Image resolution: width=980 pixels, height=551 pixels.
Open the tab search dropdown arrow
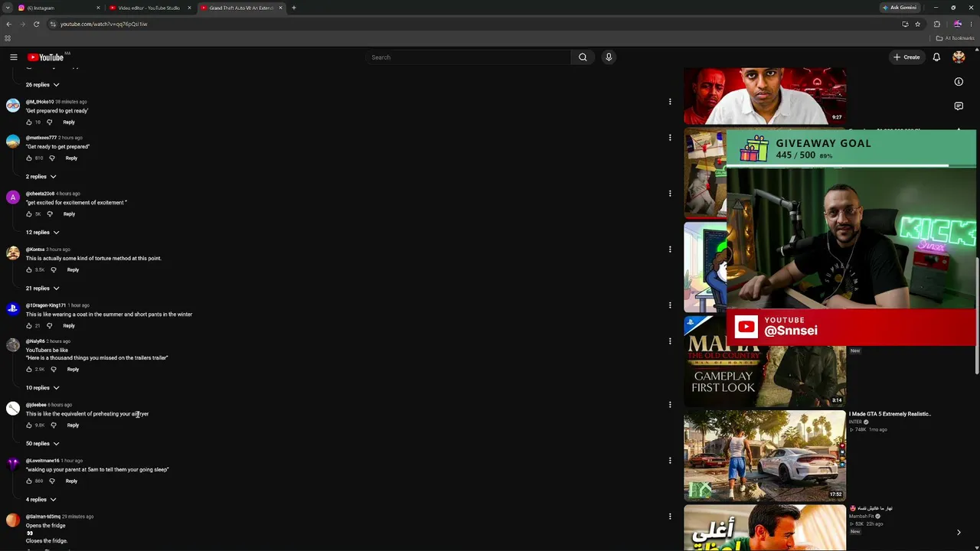pyautogui.click(x=8, y=8)
